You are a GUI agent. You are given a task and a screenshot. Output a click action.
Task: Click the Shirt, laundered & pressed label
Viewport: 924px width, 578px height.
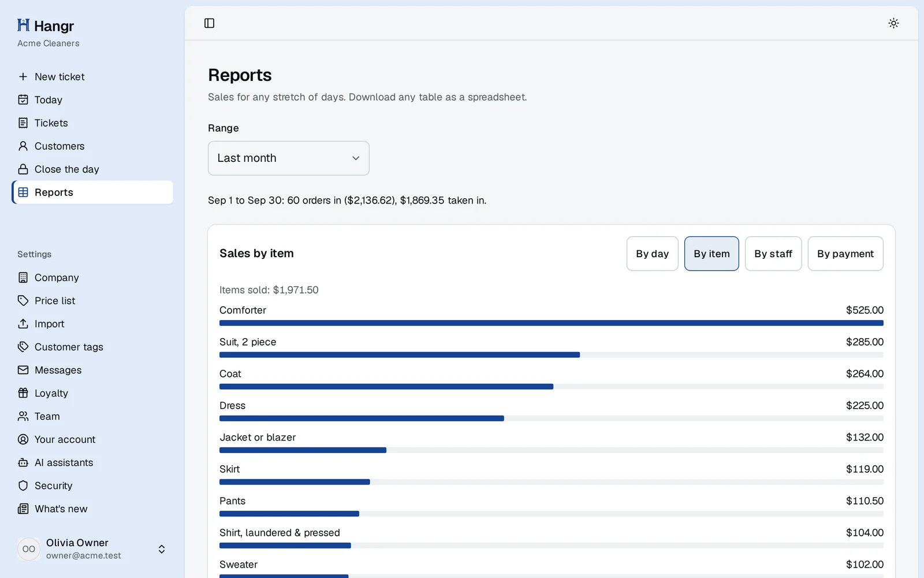[x=280, y=533]
